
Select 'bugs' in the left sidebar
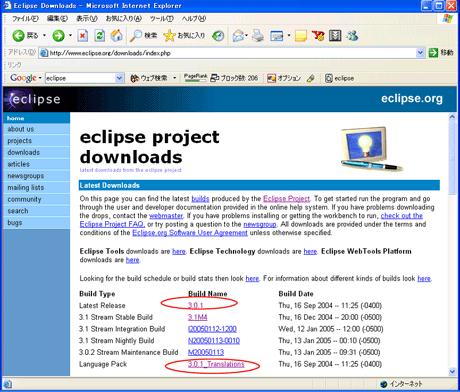37,222
